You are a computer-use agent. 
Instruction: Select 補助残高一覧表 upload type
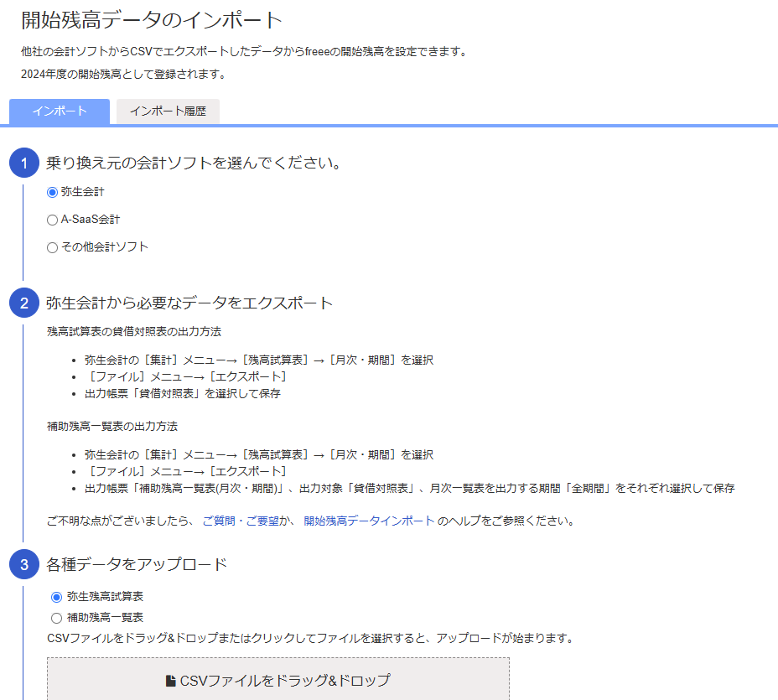coord(56,618)
